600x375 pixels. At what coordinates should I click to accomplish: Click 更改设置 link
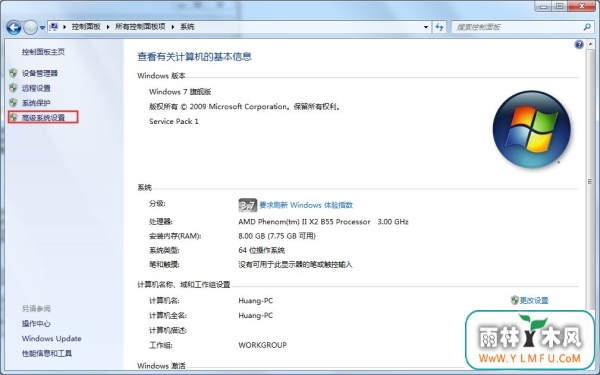[x=534, y=300]
